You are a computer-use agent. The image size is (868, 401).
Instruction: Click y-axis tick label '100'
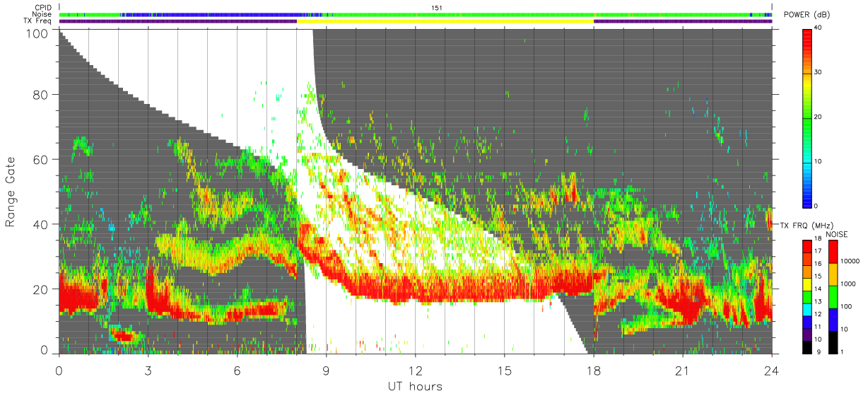37,33
